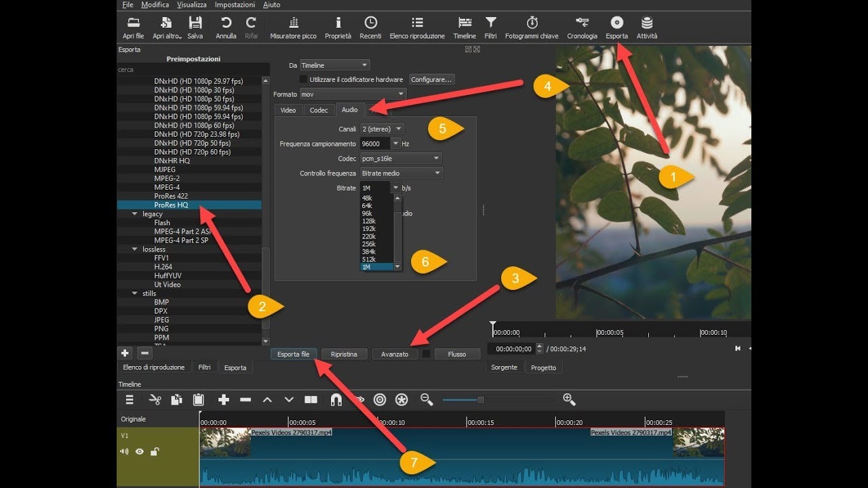Select the Sorgente player tab

pos(505,367)
